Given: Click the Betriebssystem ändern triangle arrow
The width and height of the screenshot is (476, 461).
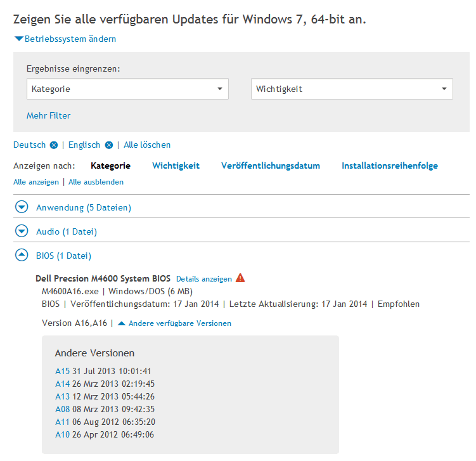Looking at the screenshot, I should (x=19, y=39).
